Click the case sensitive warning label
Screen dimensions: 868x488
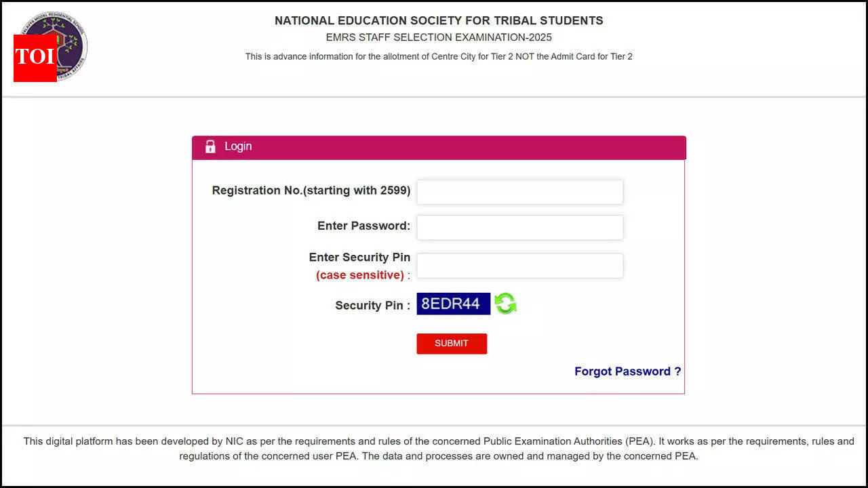point(360,274)
